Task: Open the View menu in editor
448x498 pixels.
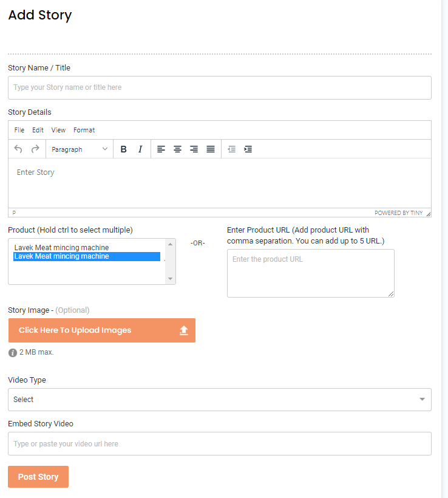Action: [58, 130]
